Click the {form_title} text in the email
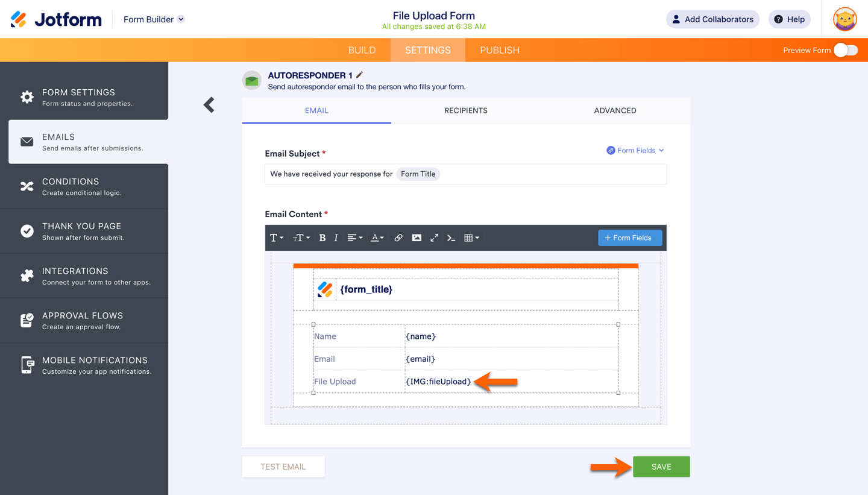This screenshot has height=495, width=868. point(366,289)
